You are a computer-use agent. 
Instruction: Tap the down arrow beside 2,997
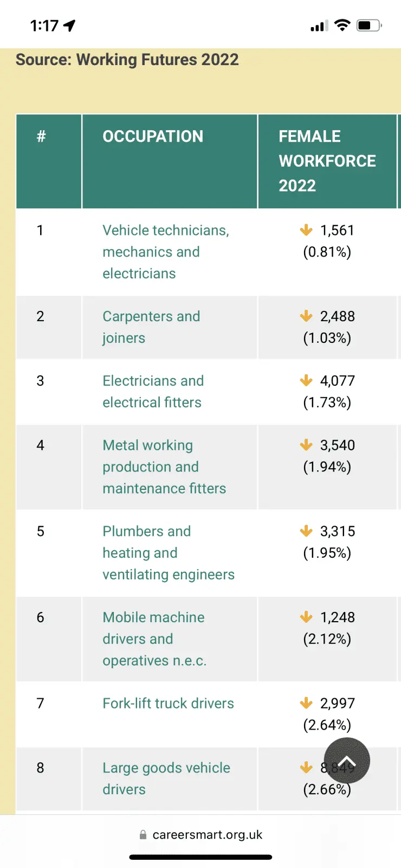[306, 704]
